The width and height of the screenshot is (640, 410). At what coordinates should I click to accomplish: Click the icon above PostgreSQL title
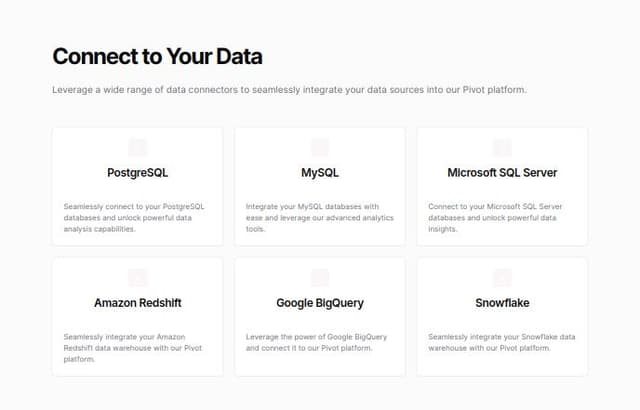click(x=138, y=148)
